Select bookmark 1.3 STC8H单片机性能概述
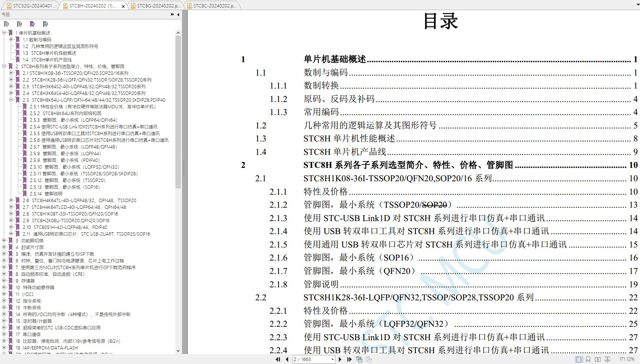The height and width of the screenshot is (364, 640). pos(49,53)
